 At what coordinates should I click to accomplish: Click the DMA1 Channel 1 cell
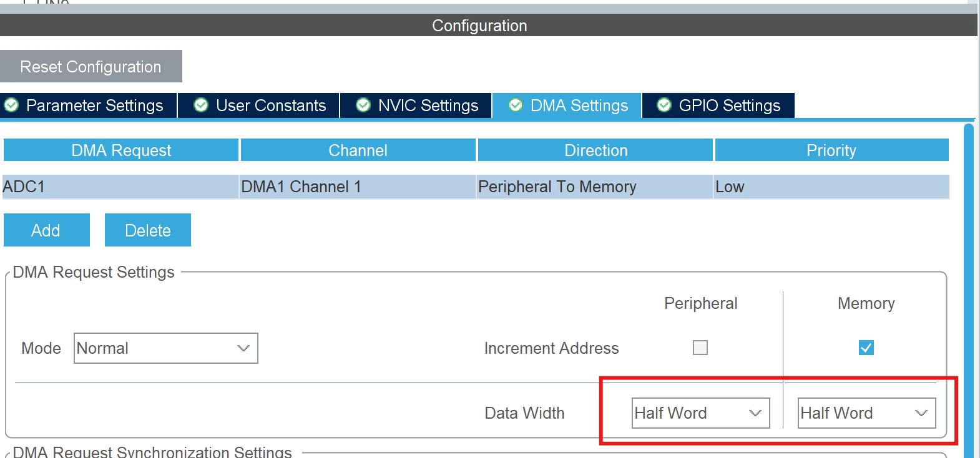358,187
